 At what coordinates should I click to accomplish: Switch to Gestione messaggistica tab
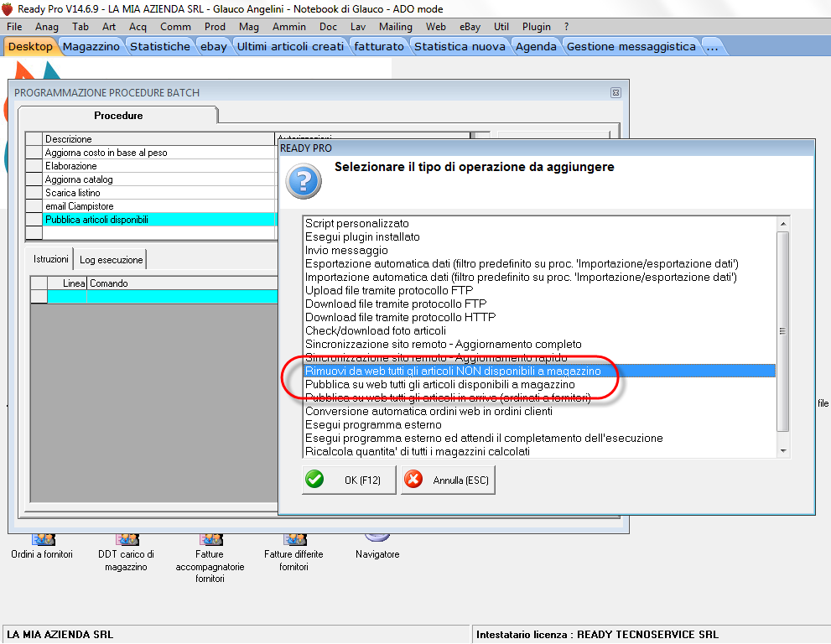point(631,47)
